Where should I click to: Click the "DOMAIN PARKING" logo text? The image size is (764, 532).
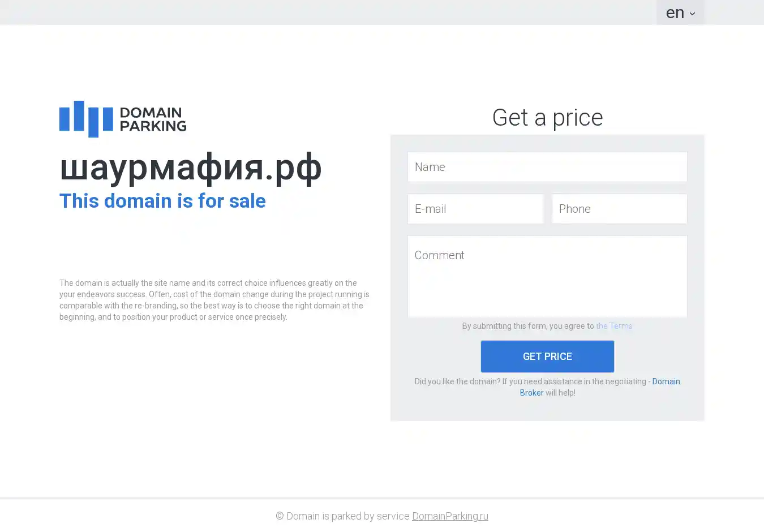pyautogui.click(x=153, y=119)
